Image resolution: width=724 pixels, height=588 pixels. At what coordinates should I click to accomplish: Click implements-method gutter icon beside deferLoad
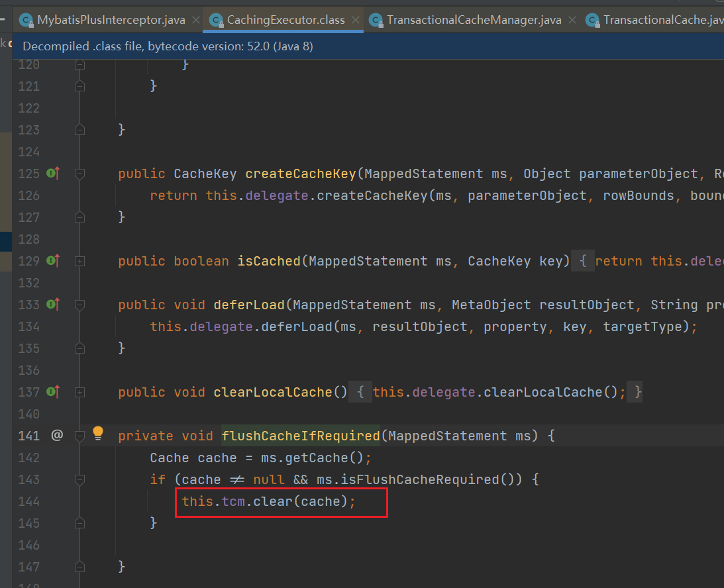pyautogui.click(x=53, y=305)
